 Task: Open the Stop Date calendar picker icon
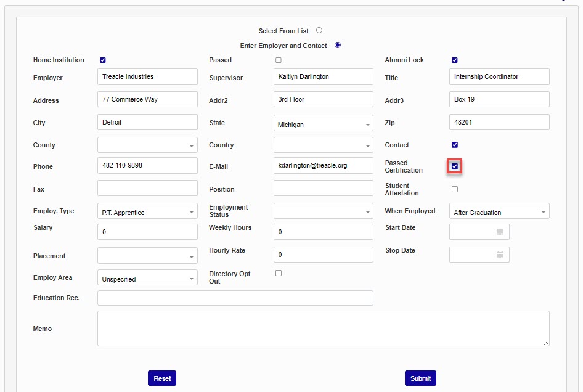[x=500, y=255]
